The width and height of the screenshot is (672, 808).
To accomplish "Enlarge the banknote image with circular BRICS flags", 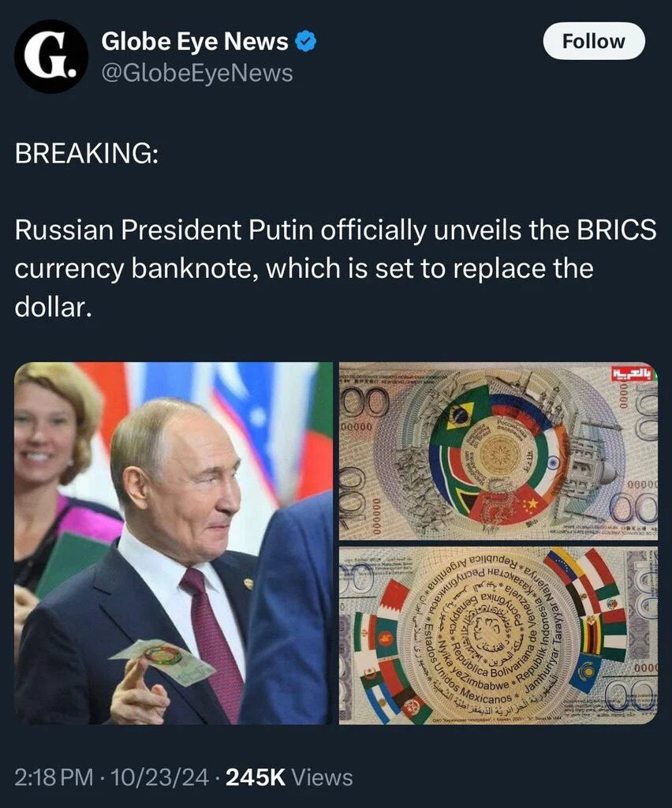I will click(x=498, y=451).
